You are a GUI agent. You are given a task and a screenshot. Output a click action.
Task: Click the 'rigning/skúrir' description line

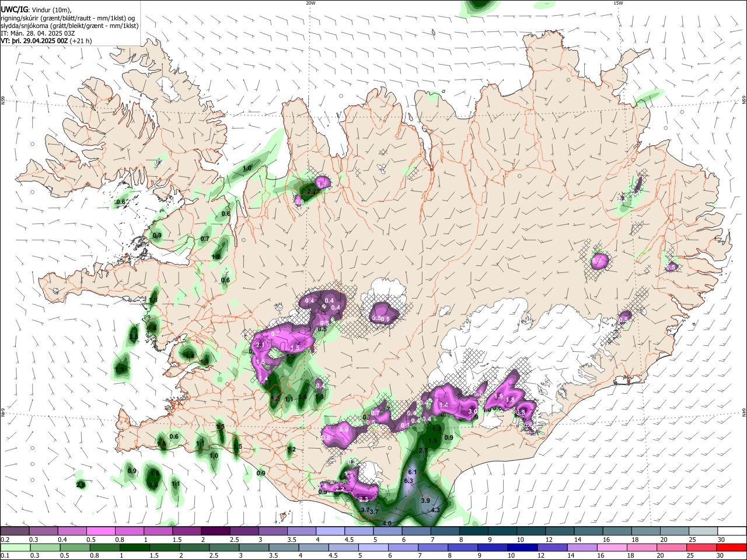pos(68,17)
